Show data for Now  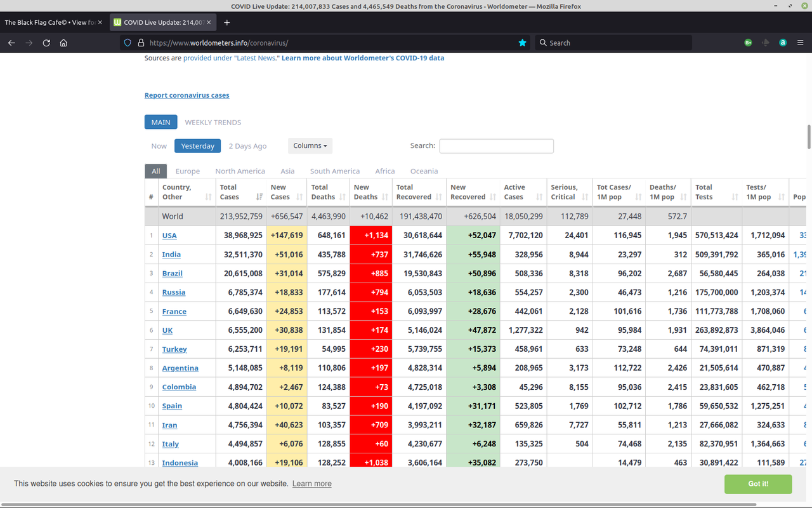[159, 146]
